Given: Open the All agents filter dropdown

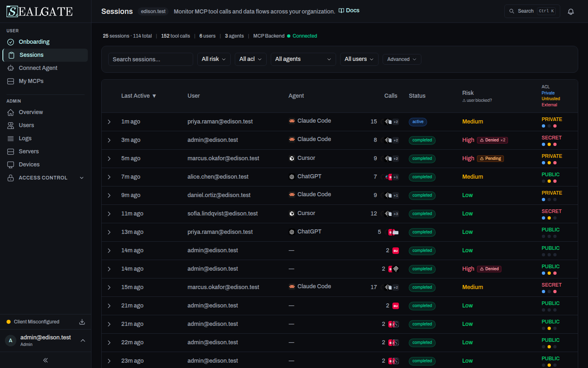Looking at the screenshot, I should tap(303, 59).
